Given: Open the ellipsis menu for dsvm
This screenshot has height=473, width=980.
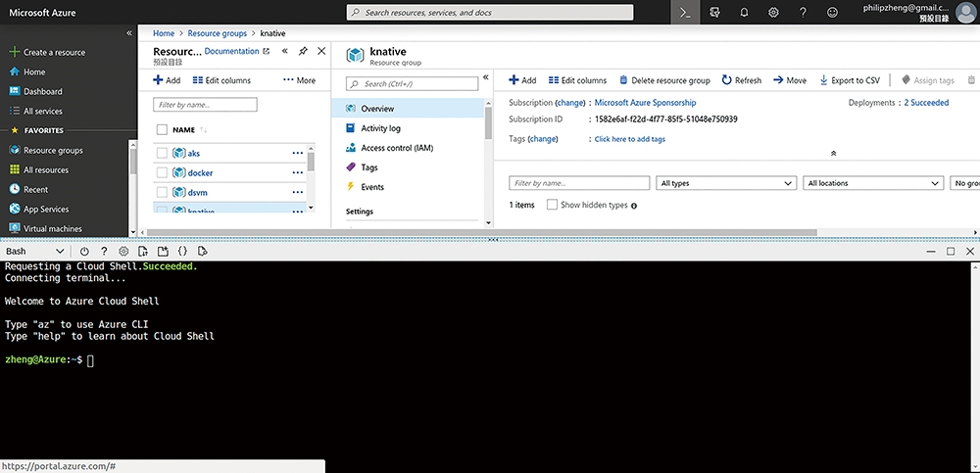Looking at the screenshot, I should (298, 193).
